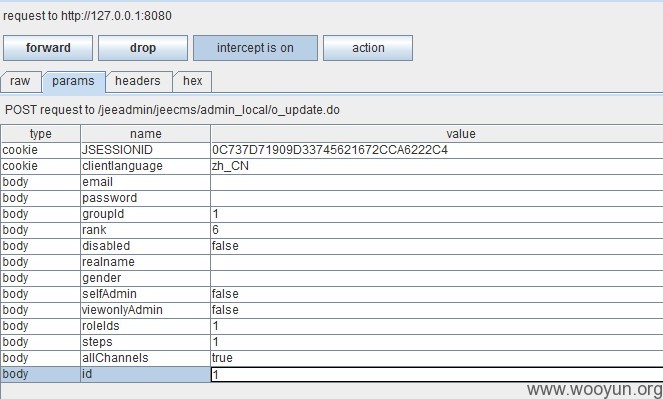The width and height of the screenshot is (663, 399).
Task: Toggle the 'intercept is on' button
Action: [x=255, y=48]
